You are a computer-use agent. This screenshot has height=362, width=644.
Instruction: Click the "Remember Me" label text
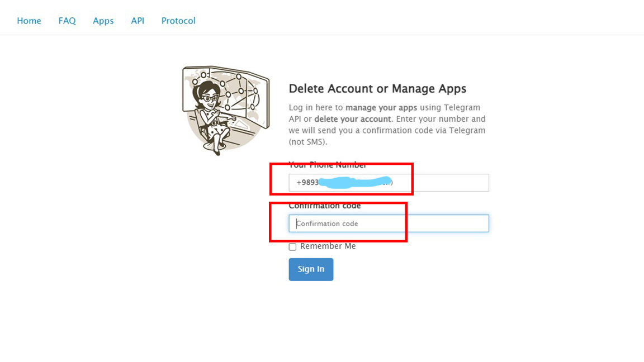coord(328,246)
